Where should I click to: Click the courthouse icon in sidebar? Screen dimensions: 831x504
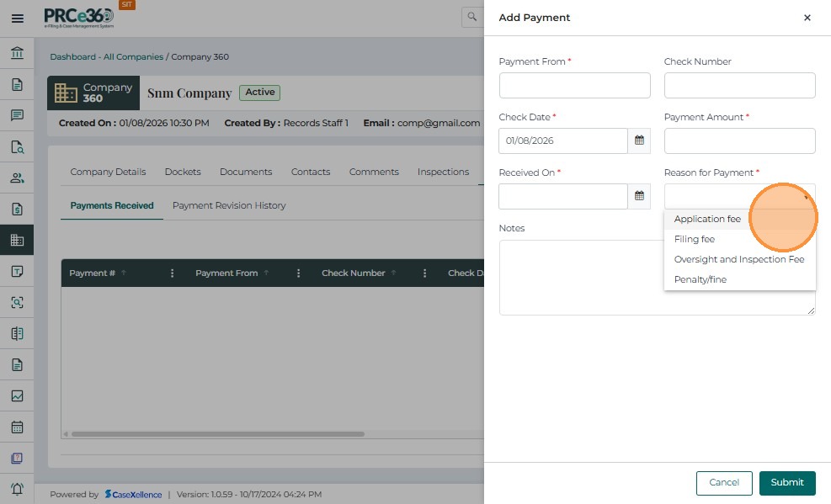coord(17,54)
